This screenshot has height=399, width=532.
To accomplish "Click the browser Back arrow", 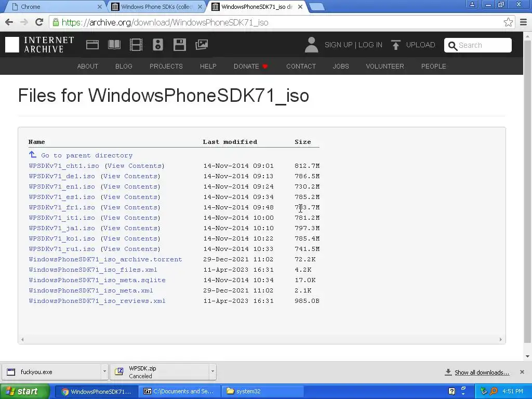I will pyautogui.click(x=9, y=22).
